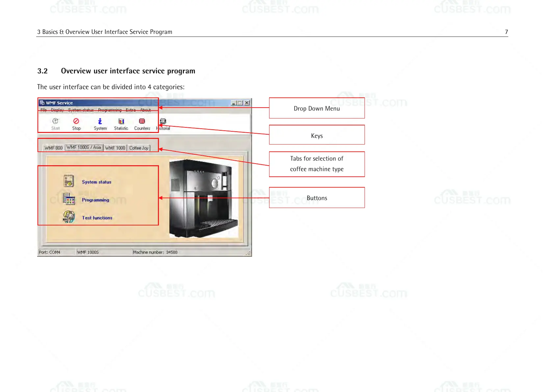Open the System status menu
This screenshot has width=554, height=392.
pos(81,110)
